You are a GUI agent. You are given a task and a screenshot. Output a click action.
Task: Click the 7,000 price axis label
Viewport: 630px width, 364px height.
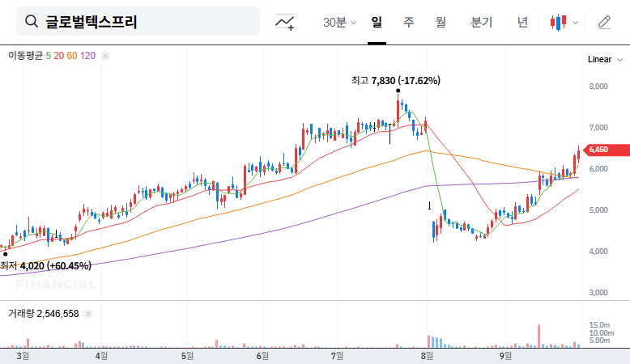click(598, 128)
